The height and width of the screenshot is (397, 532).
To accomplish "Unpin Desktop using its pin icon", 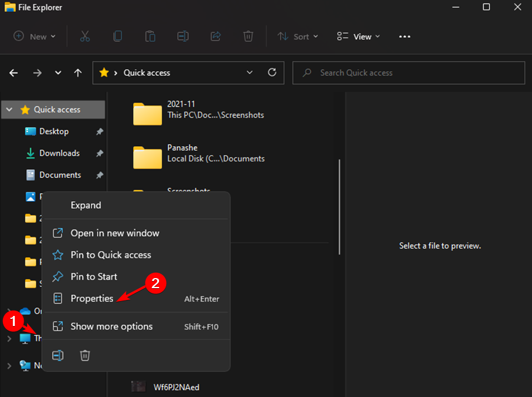I will point(99,131).
